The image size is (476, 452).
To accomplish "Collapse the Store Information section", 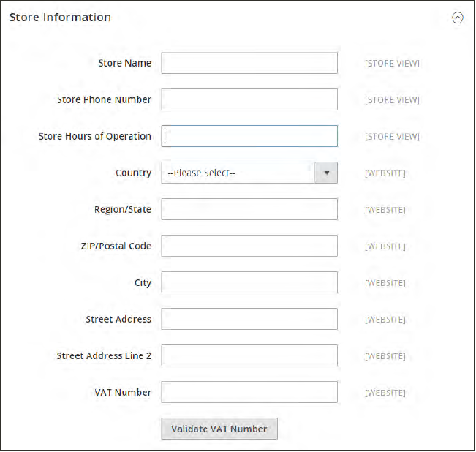I will [x=458, y=18].
